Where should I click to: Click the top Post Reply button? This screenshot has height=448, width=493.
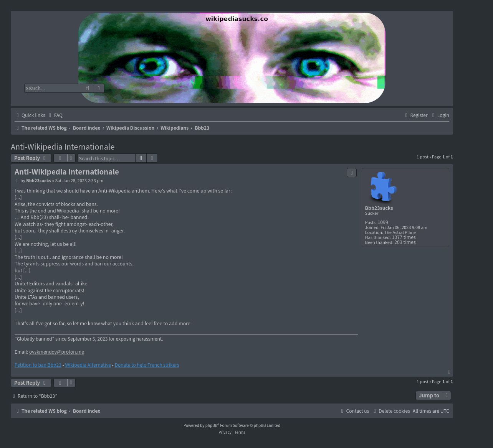pyautogui.click(x=31, y=158)
